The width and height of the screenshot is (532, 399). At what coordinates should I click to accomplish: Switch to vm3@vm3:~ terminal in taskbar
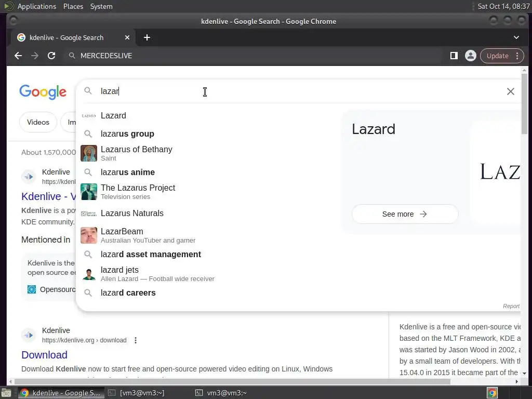(221, 393)
